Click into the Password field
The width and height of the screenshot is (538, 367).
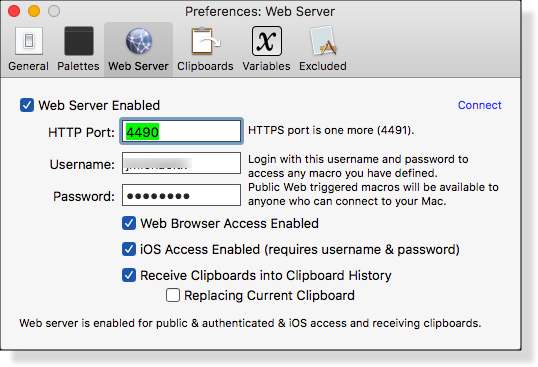182,195
